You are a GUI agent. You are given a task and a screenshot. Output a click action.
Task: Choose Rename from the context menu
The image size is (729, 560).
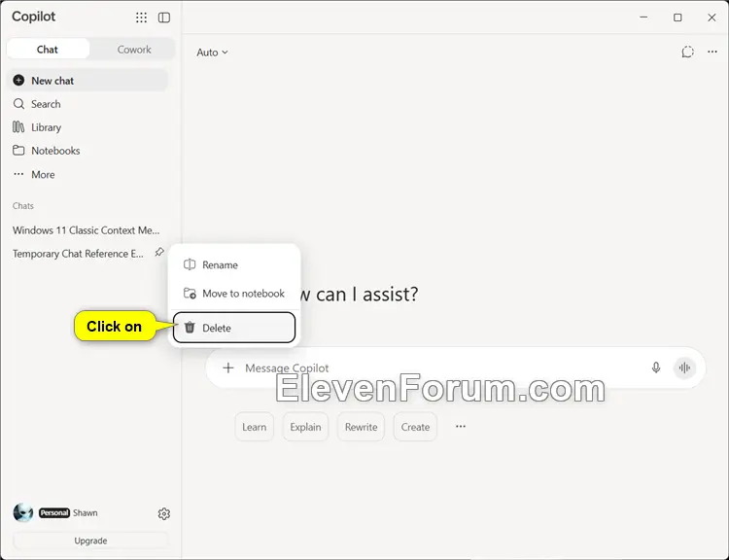(234, 264)
